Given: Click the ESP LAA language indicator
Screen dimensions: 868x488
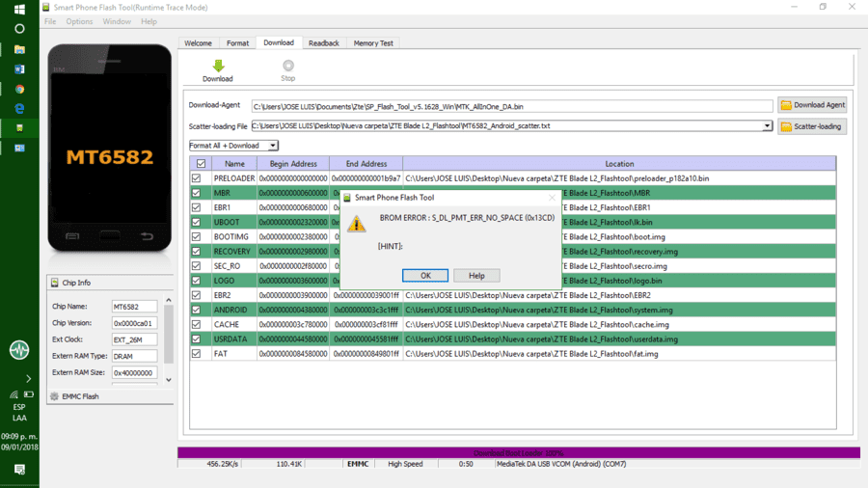Looking at the screenshot, I should pyautogui.click(x=19, y=412).
